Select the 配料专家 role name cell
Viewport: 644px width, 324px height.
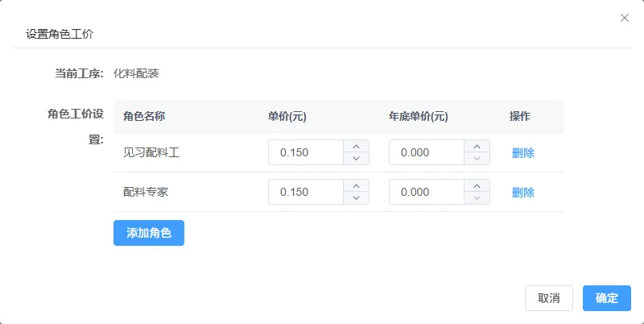(x=146, y=193)
